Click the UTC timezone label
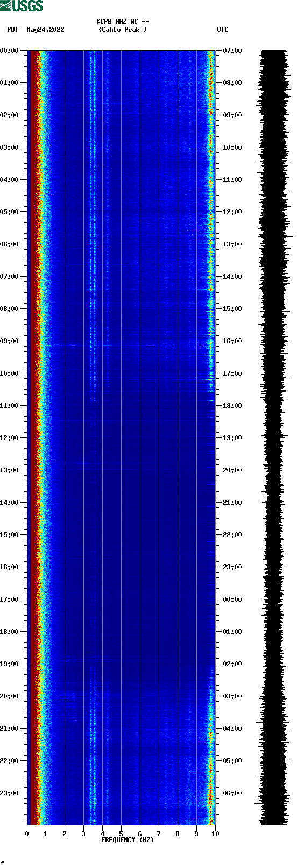This screenshot has height=868, width=297. (x=223, y=30)
